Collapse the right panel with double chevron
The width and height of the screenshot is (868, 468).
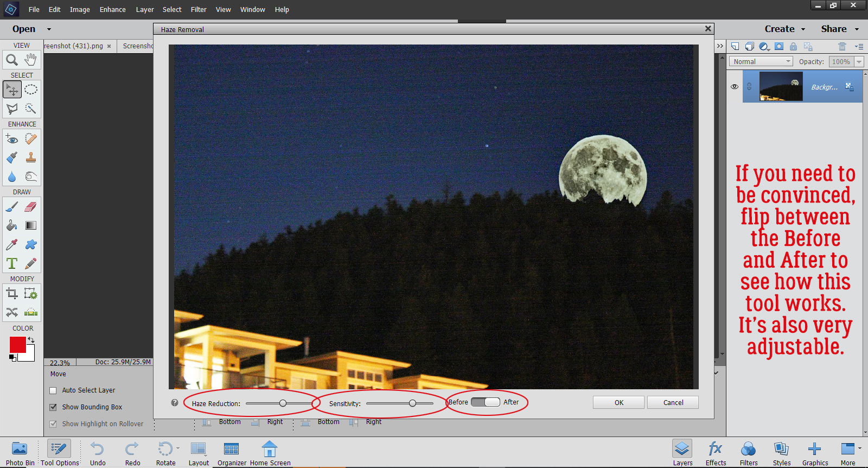[x=720, y=46]
